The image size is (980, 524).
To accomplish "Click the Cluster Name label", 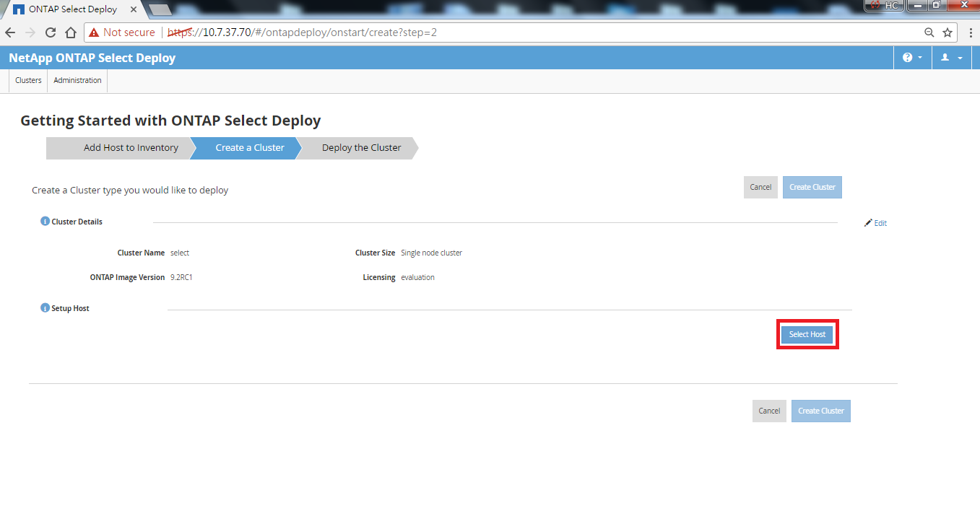I will [x=141, y=253].
